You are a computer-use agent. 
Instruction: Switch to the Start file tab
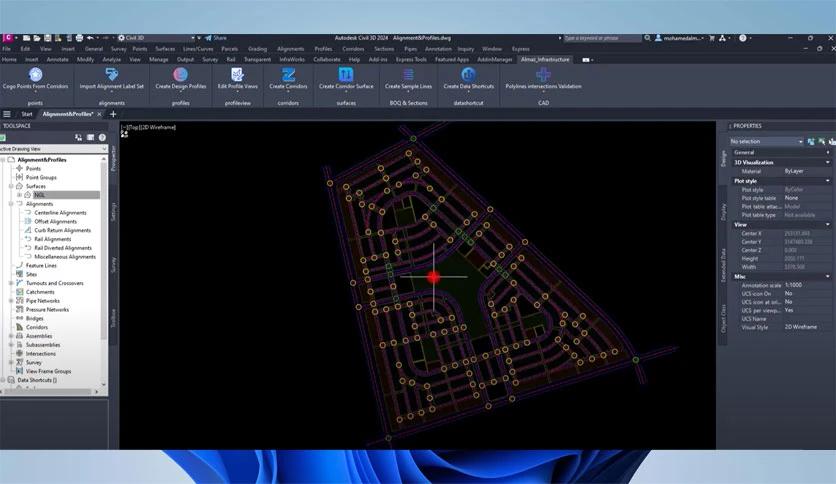pos(27,114)
